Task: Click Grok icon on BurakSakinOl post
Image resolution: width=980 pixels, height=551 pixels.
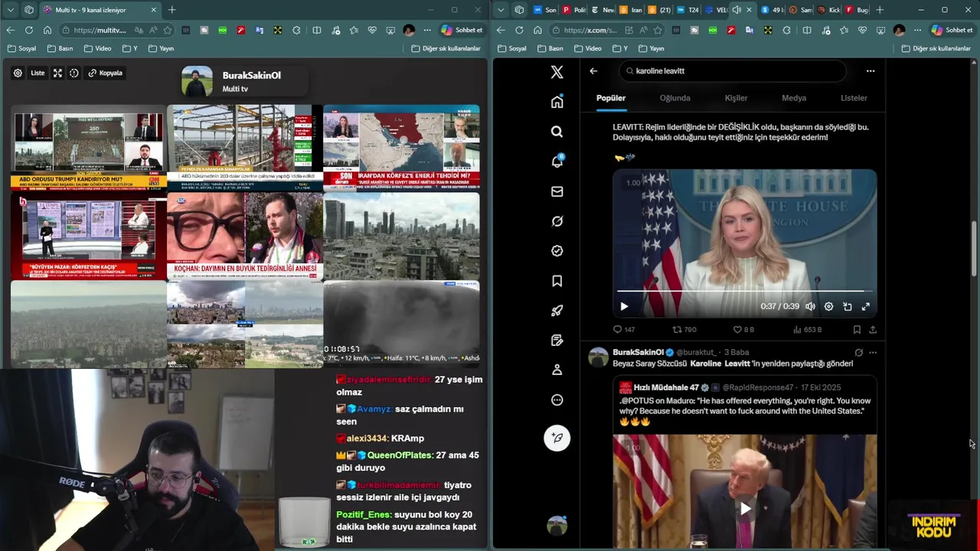Action: pyautogui.click(x=858, y=353)
